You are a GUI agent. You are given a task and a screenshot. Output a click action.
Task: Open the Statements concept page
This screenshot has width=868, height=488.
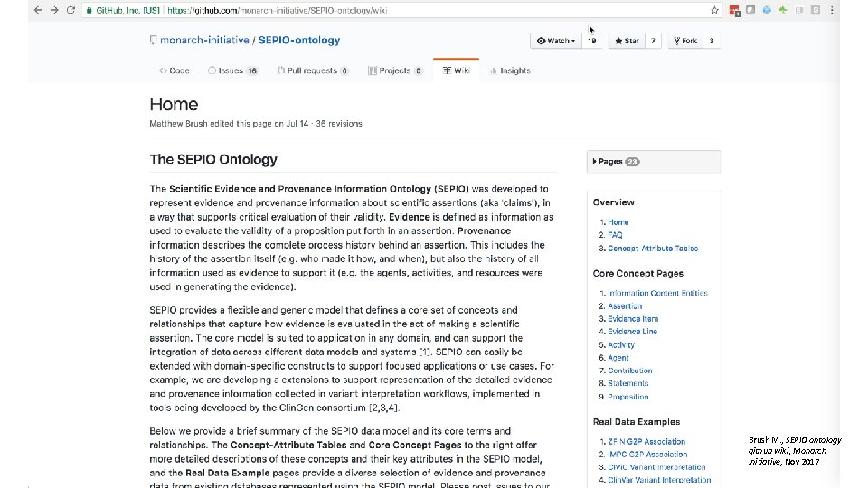(x=627, y=383)
